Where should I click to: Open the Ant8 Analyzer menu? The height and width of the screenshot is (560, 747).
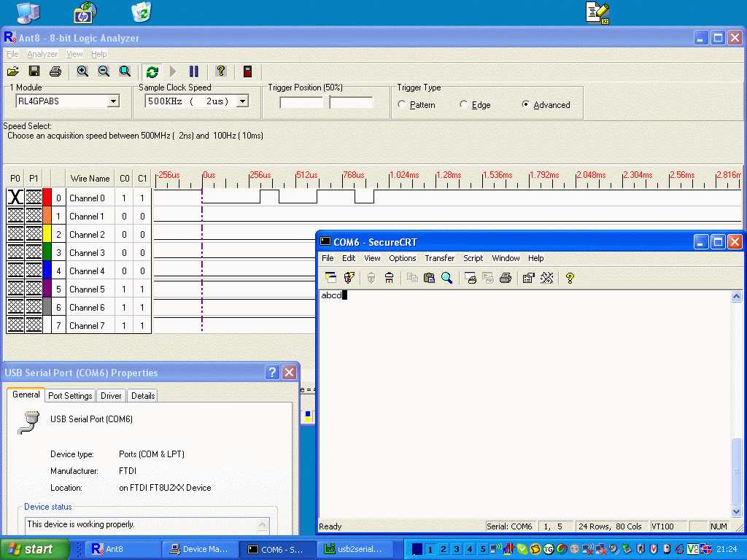click(42, 54)
